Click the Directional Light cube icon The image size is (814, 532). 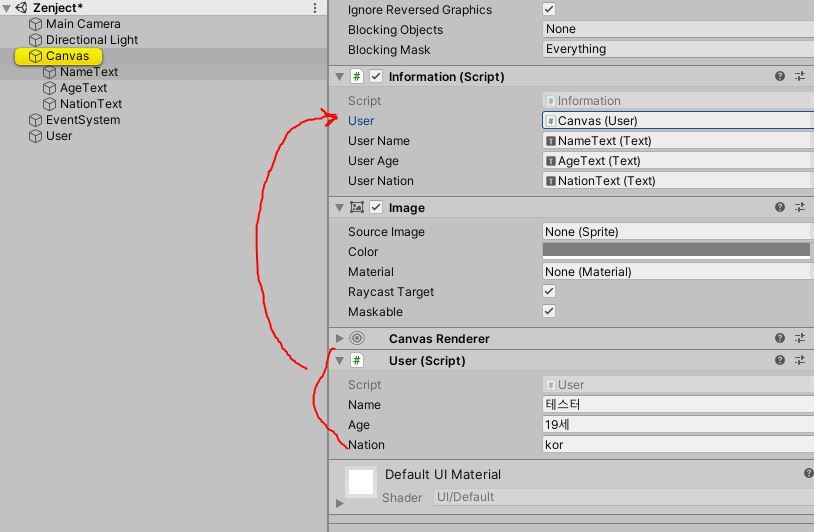(35, 40)
